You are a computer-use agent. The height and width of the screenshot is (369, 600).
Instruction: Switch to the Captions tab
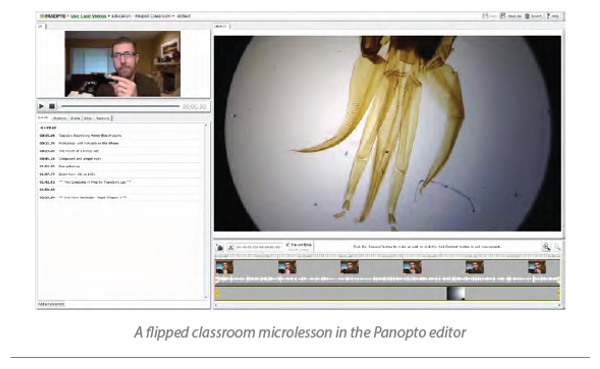(x=103, y=118)
